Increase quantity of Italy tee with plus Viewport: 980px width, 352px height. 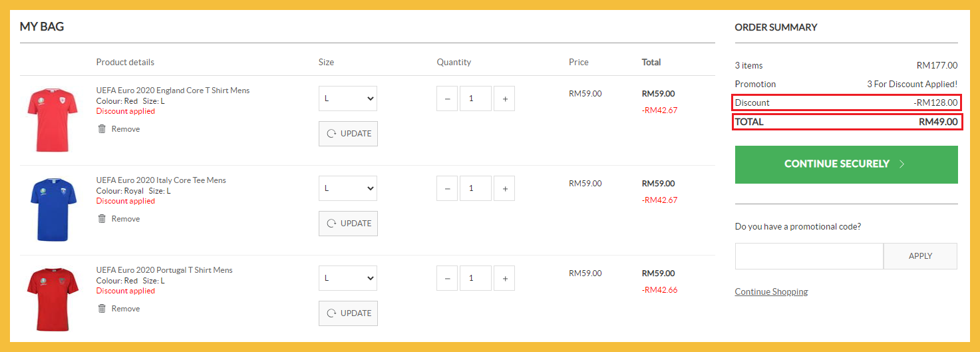tap(504, 188)
